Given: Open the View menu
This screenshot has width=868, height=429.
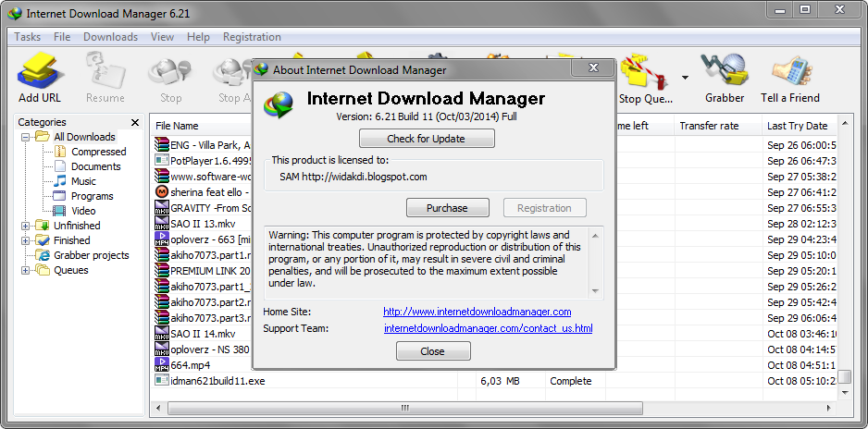Looking at the screenshot, I should 162,37.
